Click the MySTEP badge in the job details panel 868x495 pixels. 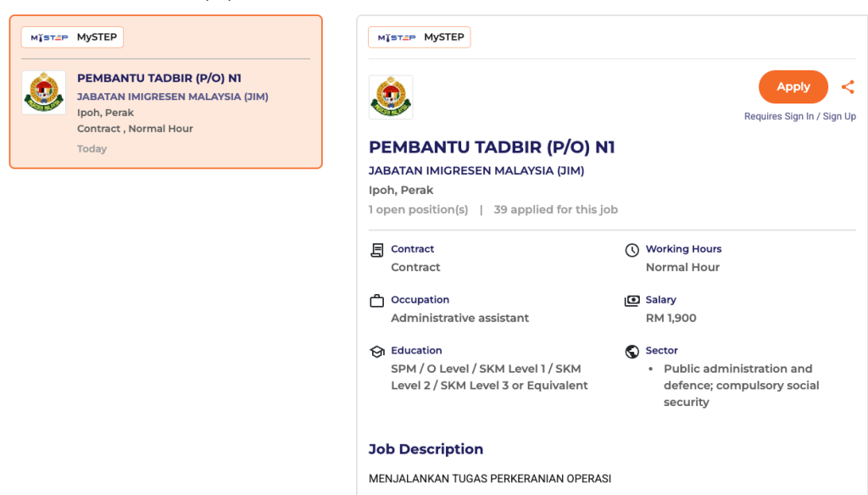point(420,37)
